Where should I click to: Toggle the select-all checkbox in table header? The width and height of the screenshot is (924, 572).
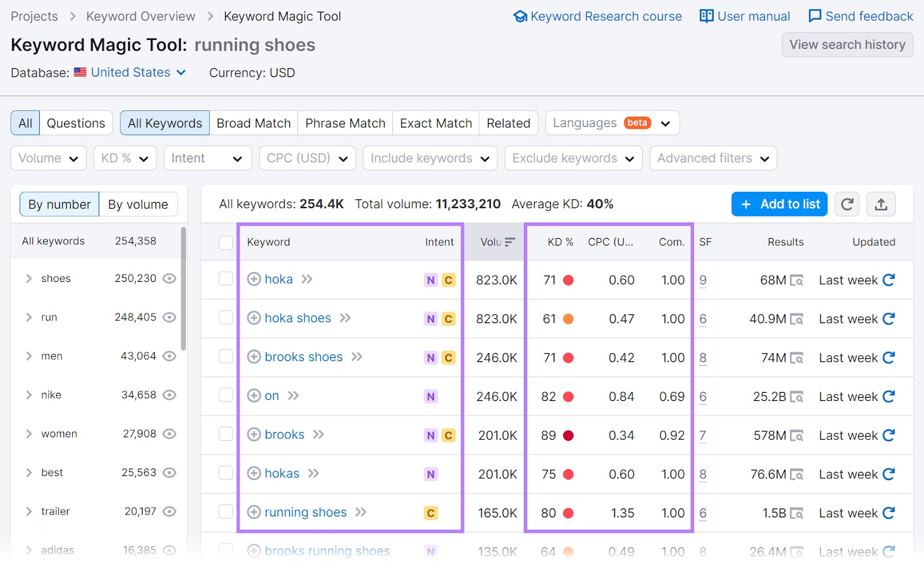tap(225, 243)
